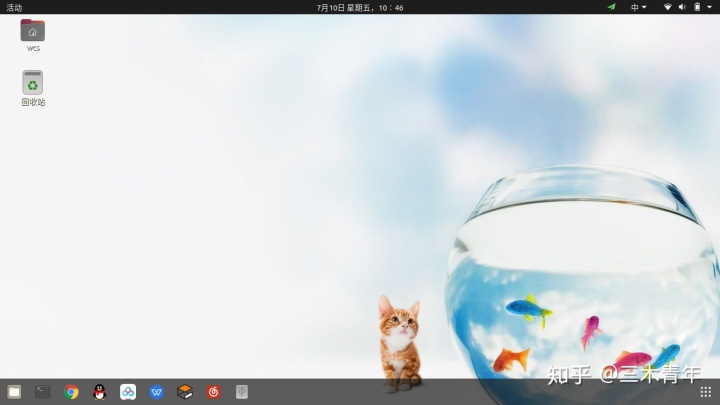720x405 pixels.
Task: Launch the WPS Office blue hexagon icon
Action: click(x=157, y=392)
